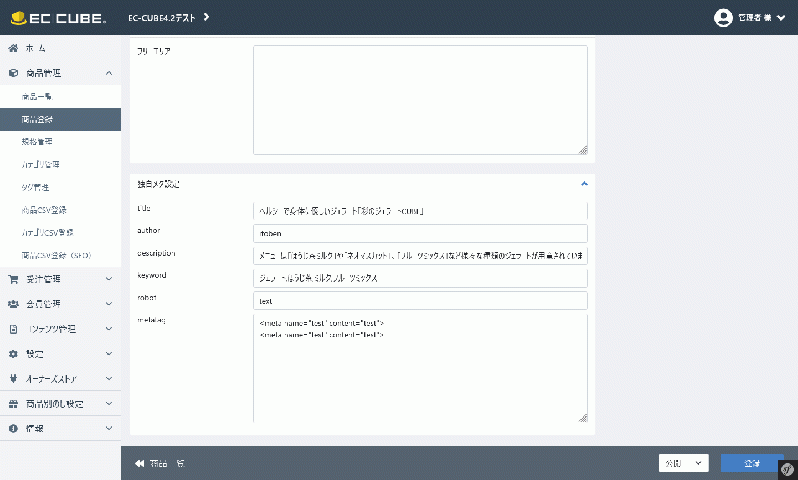Click the information circle icon in sidebar
Viewport: 798px width, 480px height.
tap(13, 429)
